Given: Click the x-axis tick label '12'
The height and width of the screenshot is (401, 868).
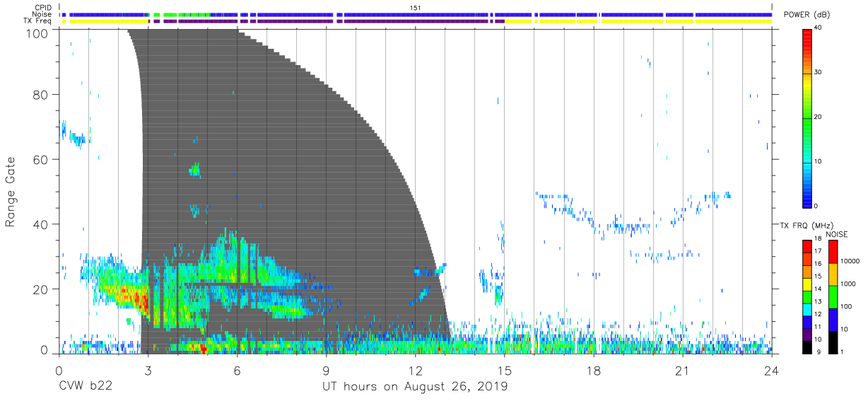Looking at the screenshot, I should pyautogui.click(x=415, y=371).
